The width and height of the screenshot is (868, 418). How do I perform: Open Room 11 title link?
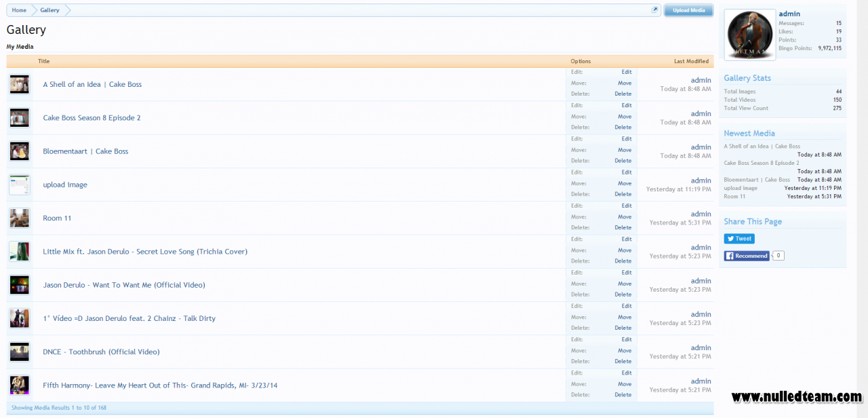[57, 218]
